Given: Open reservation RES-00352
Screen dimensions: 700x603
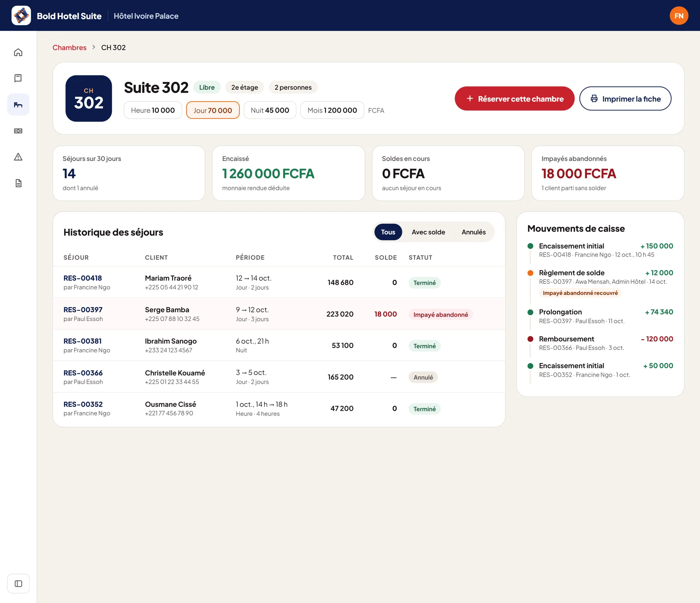Looking at the screenshot, I should pyautogui.click(x=83, y=404).
